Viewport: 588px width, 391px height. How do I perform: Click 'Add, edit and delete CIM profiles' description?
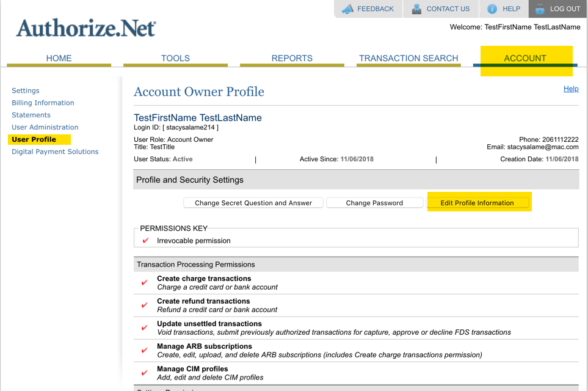pyautogui.click(x=210, y=378)
